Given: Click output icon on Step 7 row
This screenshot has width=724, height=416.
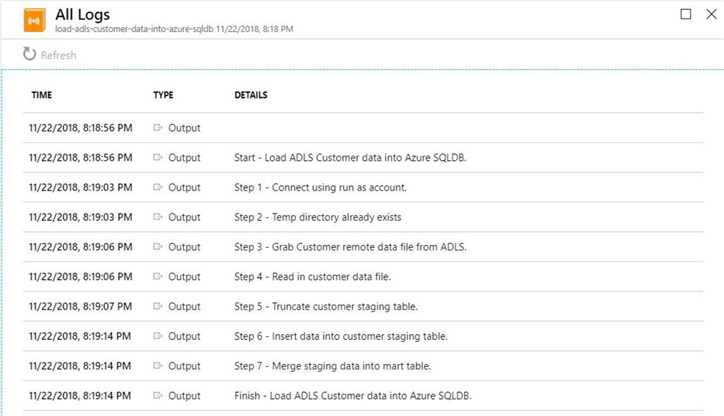Looking at the screenshot, I should point(158,366).
